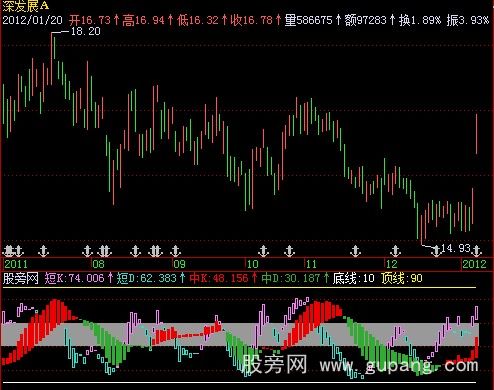Open the www.gupang.com watermark link
This screenshot has height=390, width=494.
(399, 366)
